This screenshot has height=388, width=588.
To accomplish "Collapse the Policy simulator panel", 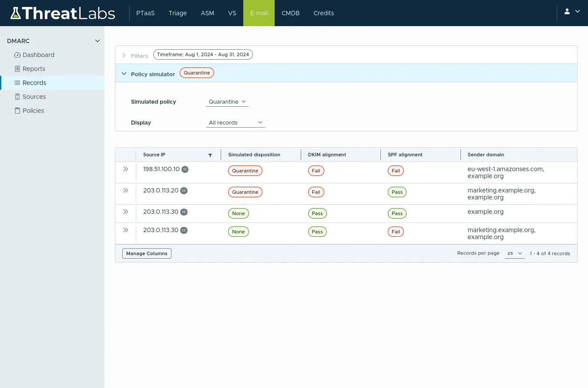I will click(x=124, y=74).
